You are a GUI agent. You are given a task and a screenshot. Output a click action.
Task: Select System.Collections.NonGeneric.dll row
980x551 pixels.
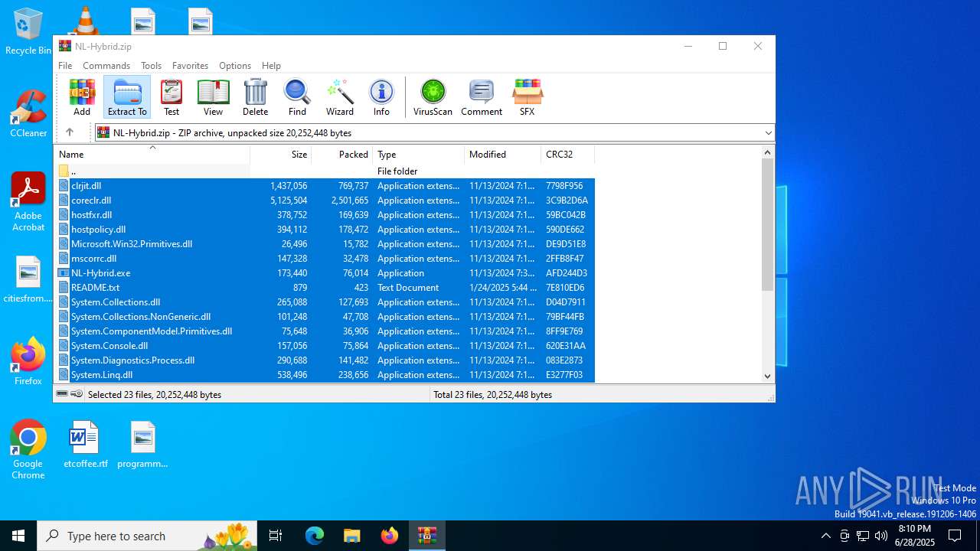[325, 317]
